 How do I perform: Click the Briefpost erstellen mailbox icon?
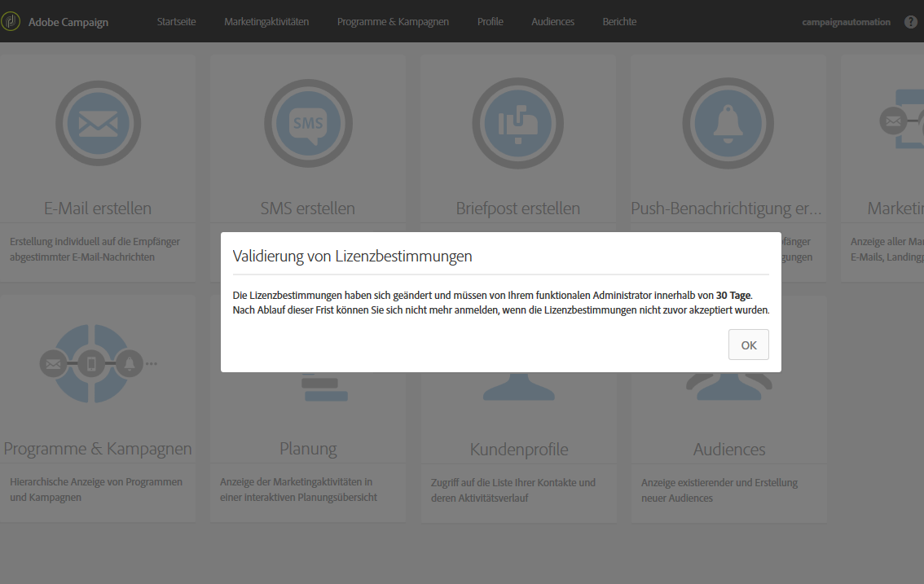(x=518, y=123)
